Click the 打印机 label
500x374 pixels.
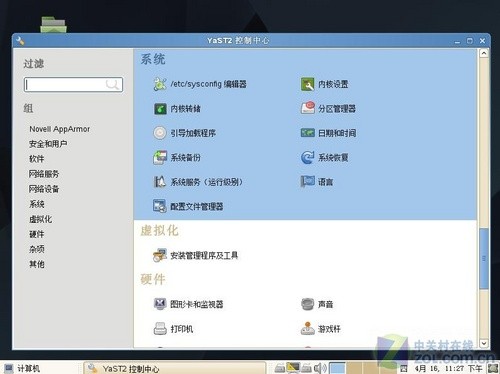[x=182, y=329]
